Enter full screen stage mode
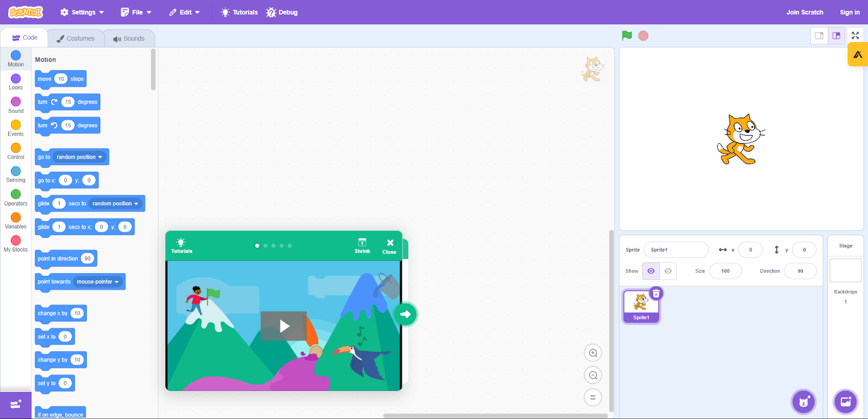The image size is (868, 419). point(855,36)
